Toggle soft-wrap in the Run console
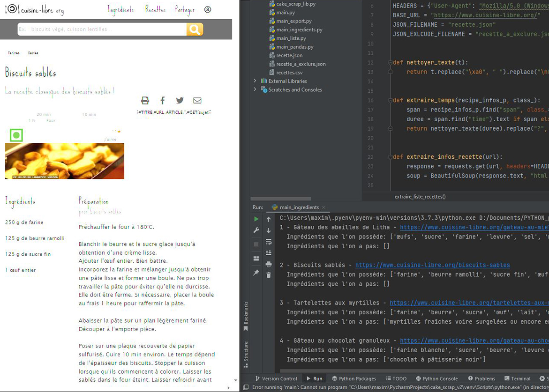549x392 pixels. coord(269,242)
